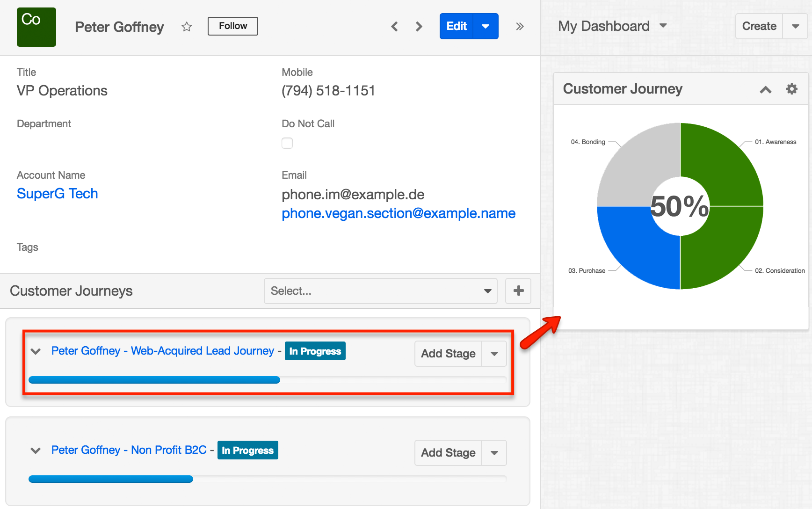
Task: Open Customer Journey dashlet gear settings
Action: [x=791, y=89]
